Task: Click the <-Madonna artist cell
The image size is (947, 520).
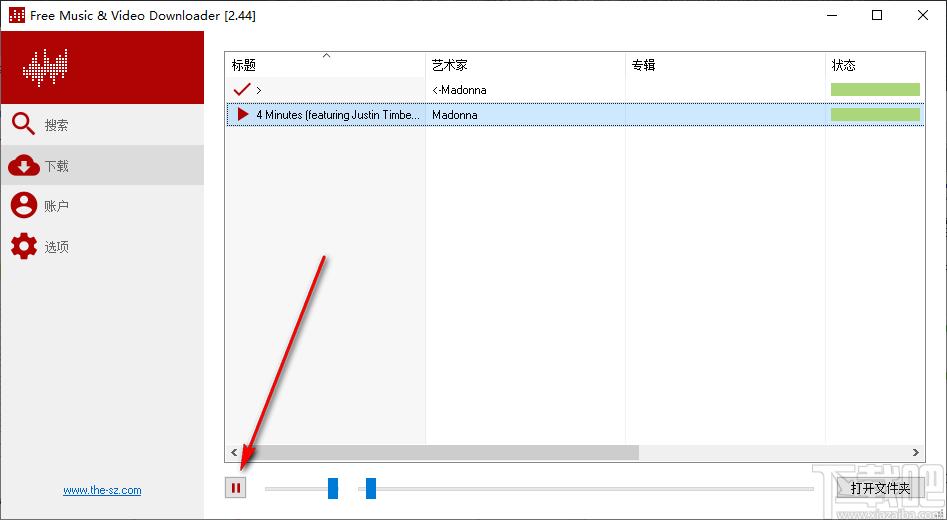Action: point(460,90)
